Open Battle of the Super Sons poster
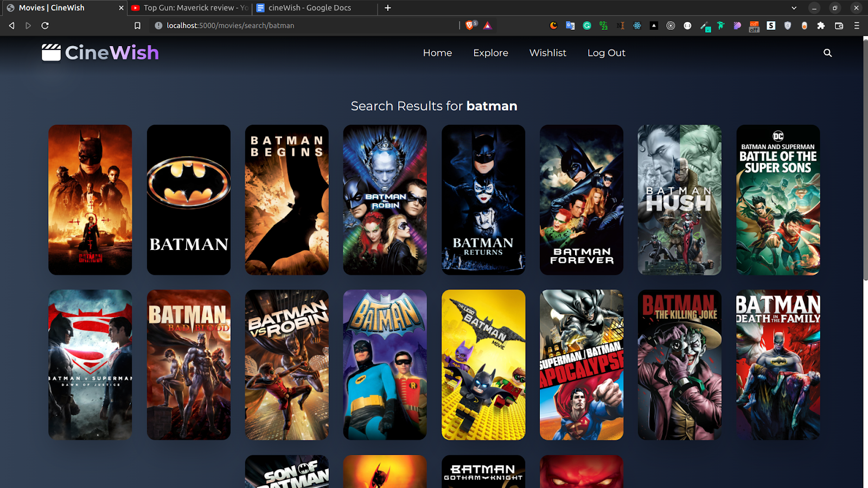 pos(778,200)
